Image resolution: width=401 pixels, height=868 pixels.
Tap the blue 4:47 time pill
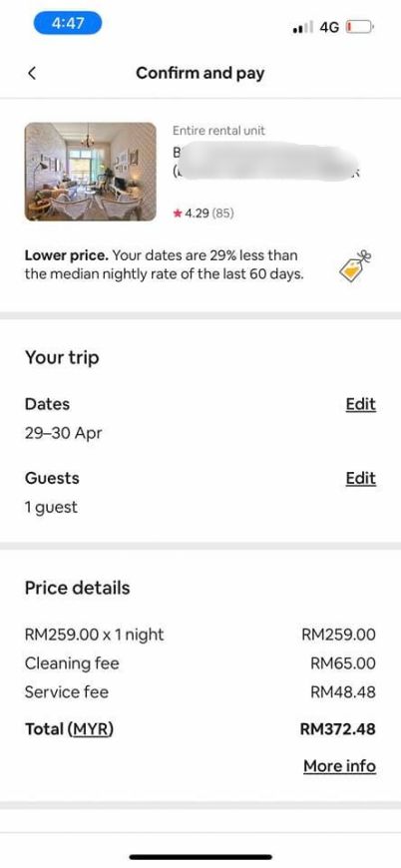(x=68, y=23)
